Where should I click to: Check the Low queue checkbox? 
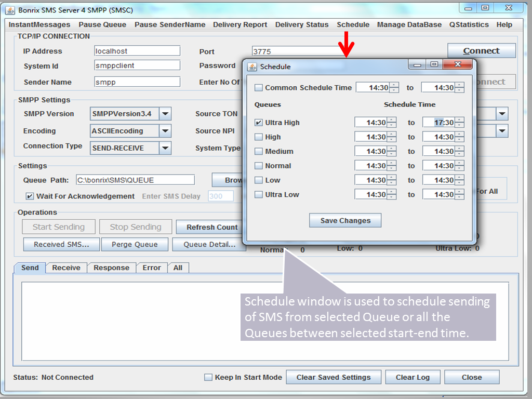(x=259, y=180)
